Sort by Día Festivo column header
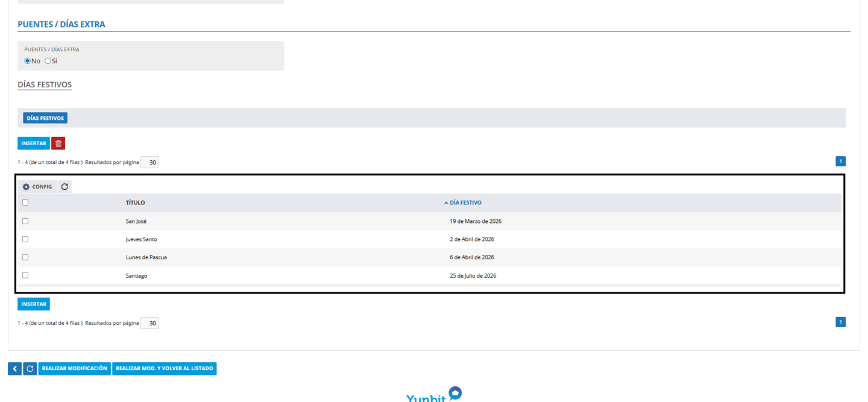This screenshot has height=402, width=868. (465, 203)
